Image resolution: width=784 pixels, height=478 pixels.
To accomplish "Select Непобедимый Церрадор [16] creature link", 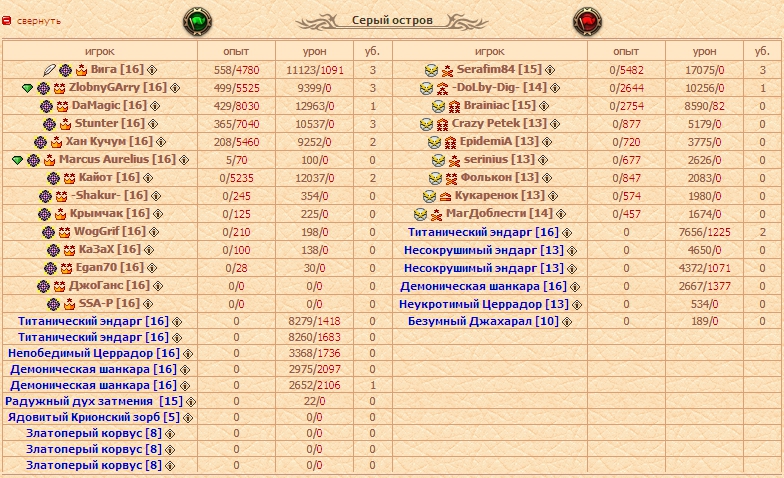I will [x=94, y=353].
